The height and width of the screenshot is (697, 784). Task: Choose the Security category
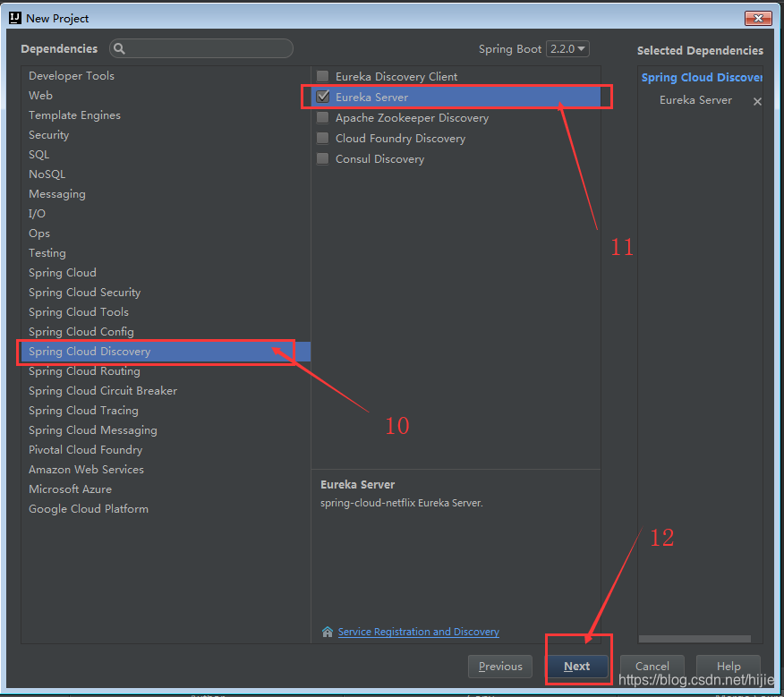tap(166, 134)
